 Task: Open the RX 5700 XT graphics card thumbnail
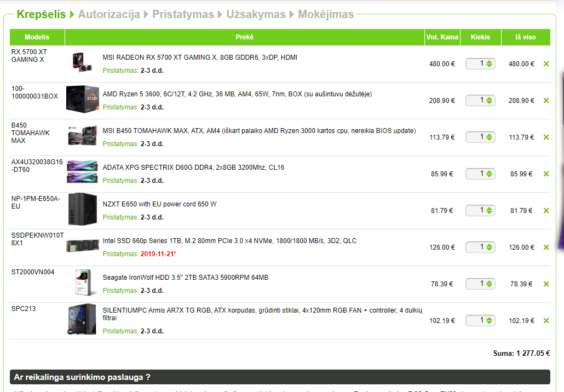[82, 63]
